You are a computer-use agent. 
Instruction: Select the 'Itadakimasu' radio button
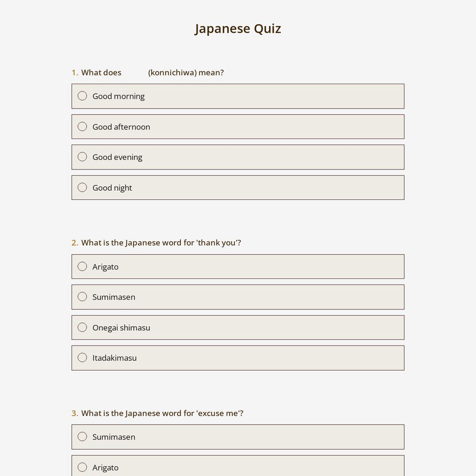82,357
